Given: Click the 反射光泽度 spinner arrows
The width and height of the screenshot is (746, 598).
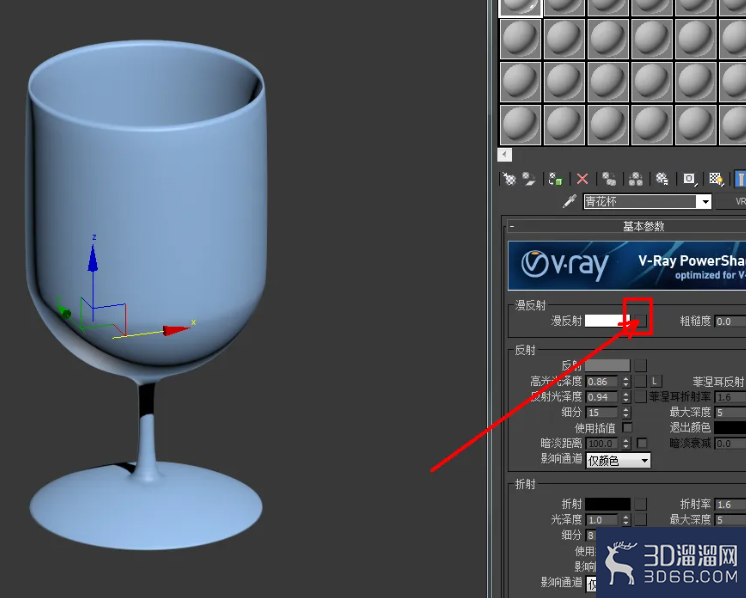Looking at the screenshot, I should point(626,397).
